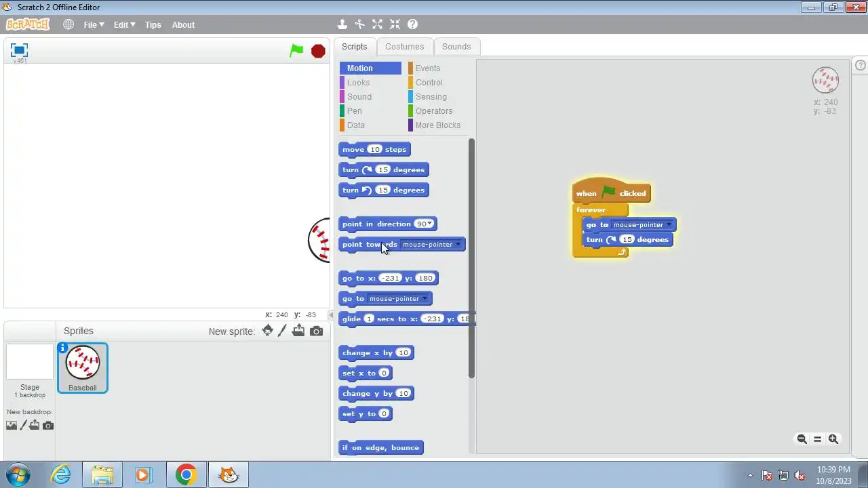Zoom out in the scripts area
The width and height of the screenshot is (868, 488).
[x=802, y=439]
